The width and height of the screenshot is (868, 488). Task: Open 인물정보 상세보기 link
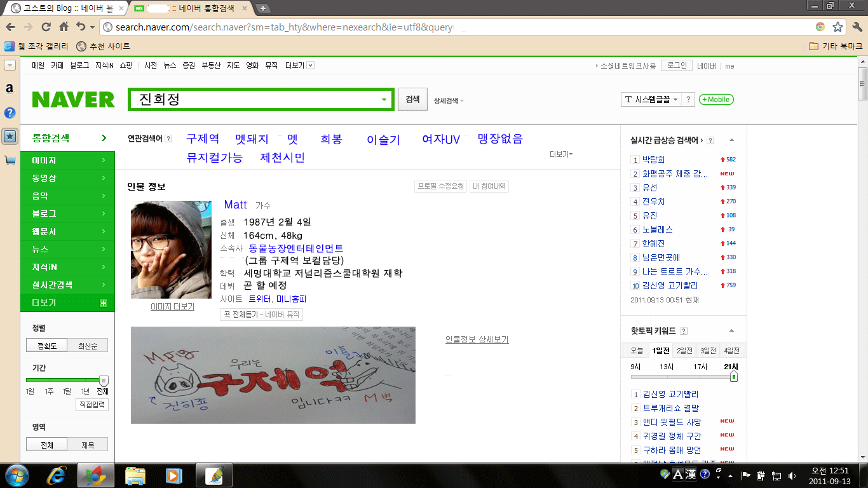(477, 340)
